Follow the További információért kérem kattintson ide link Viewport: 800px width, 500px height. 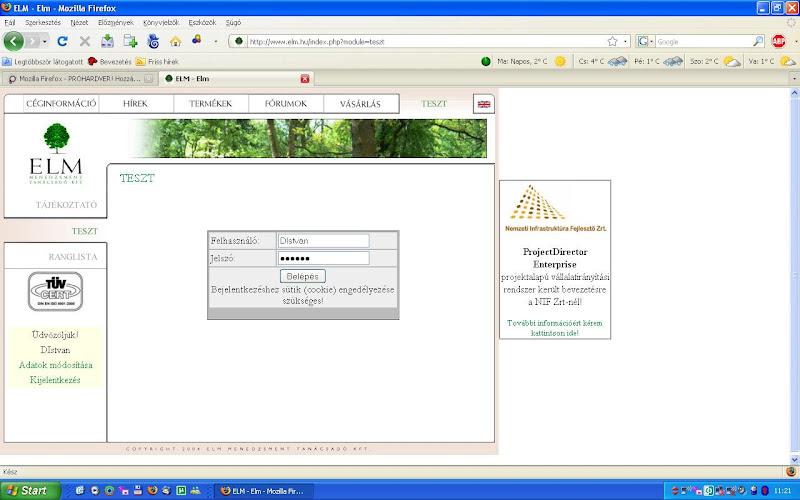[555, 328]
